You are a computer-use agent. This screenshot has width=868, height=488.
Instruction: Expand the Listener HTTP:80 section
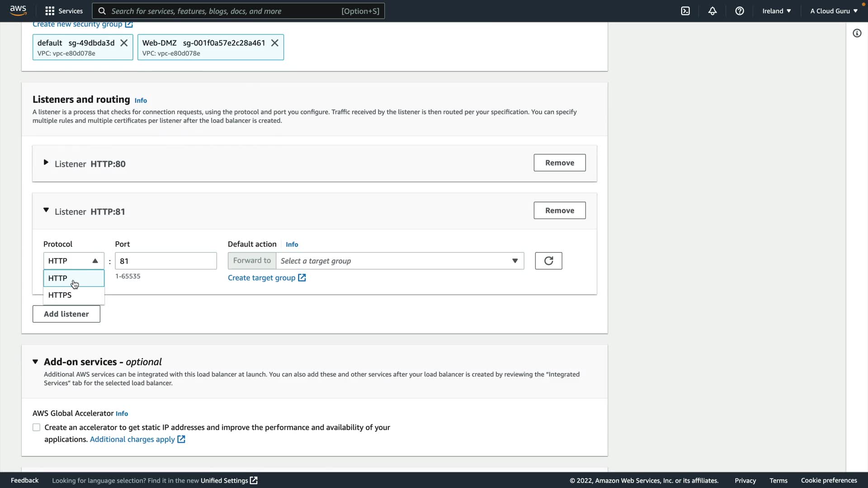pyautogui.click(x=46, y=163)
